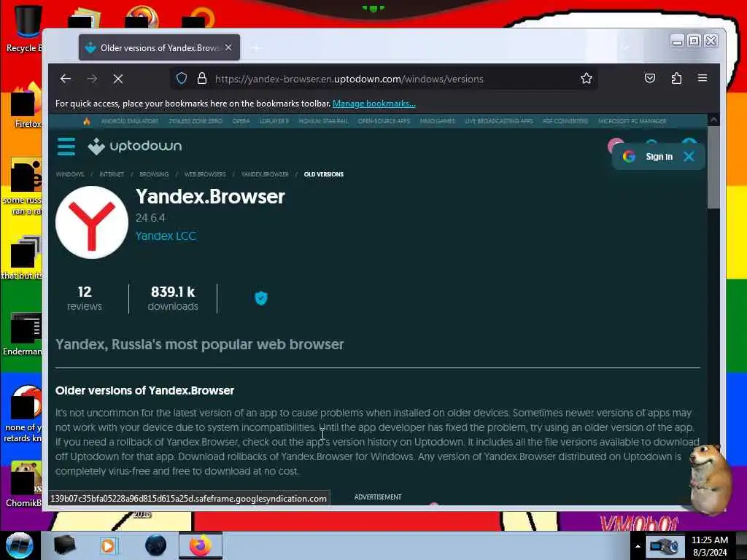Show hidden system tray icons
Screen dimensions: 747x560
tap(638, 546)
